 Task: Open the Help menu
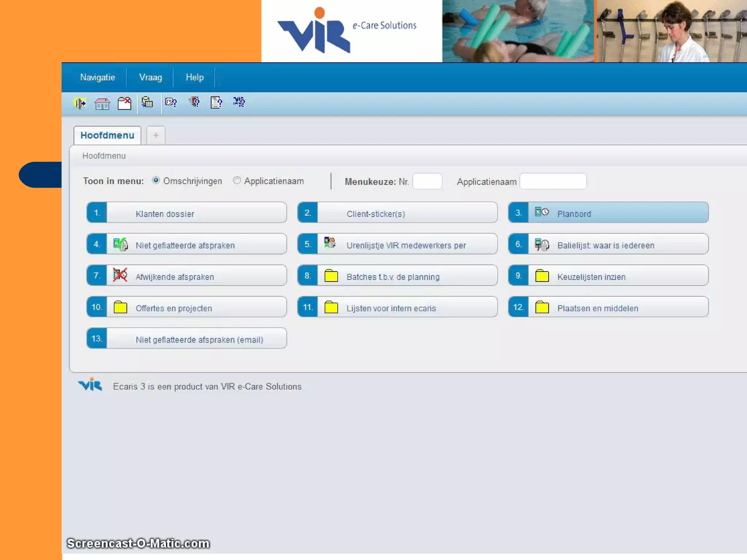pyautogui.click(x=194, y=77)
